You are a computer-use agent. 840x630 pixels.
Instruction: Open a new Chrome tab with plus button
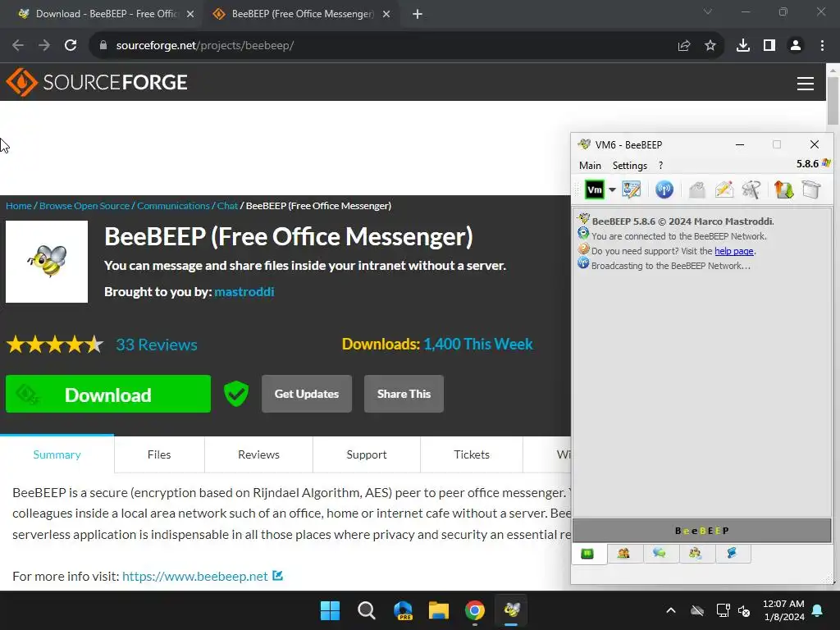pyautogui.click(x=418, y=14)
